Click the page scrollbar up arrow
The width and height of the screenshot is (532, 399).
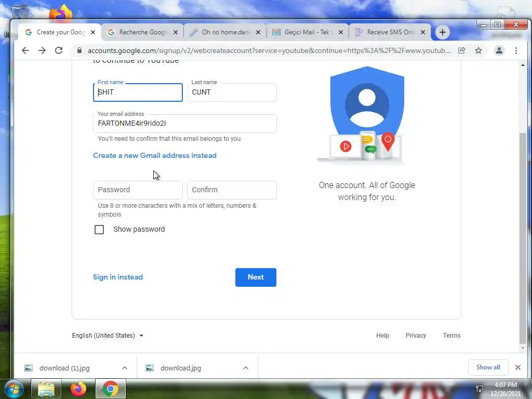[523, 65]
